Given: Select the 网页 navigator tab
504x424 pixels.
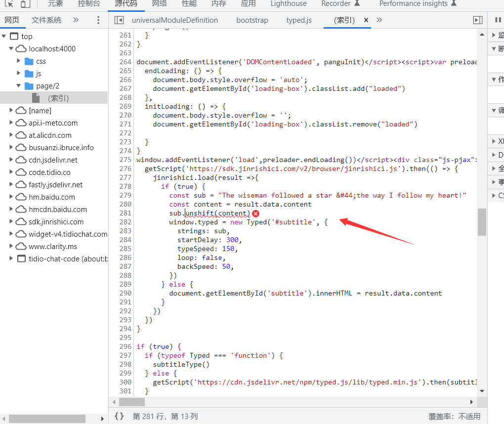Looking at the screenshot, I should point(12,20).
